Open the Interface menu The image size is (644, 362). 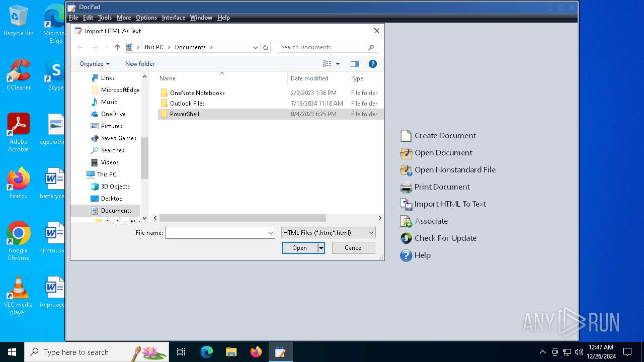pos(174,18)
